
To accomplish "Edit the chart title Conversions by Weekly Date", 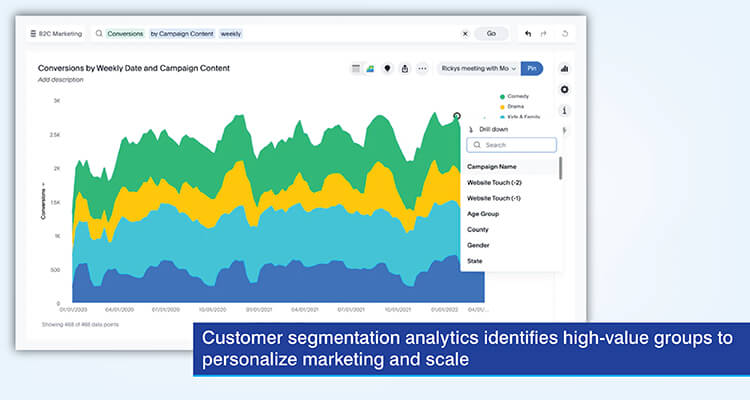I will (134, 68).
